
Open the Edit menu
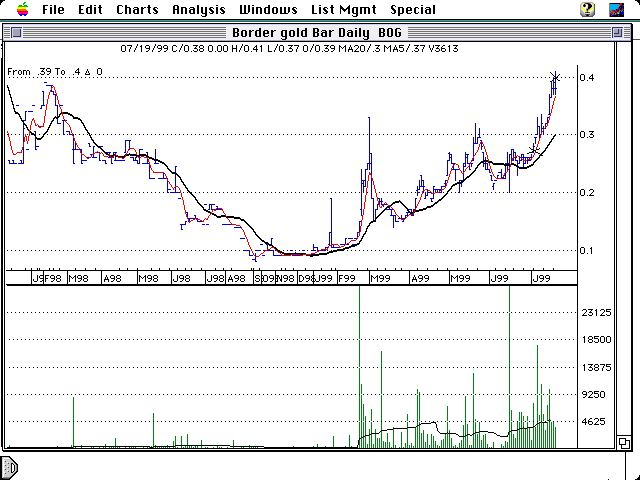[x=90, y=9]
